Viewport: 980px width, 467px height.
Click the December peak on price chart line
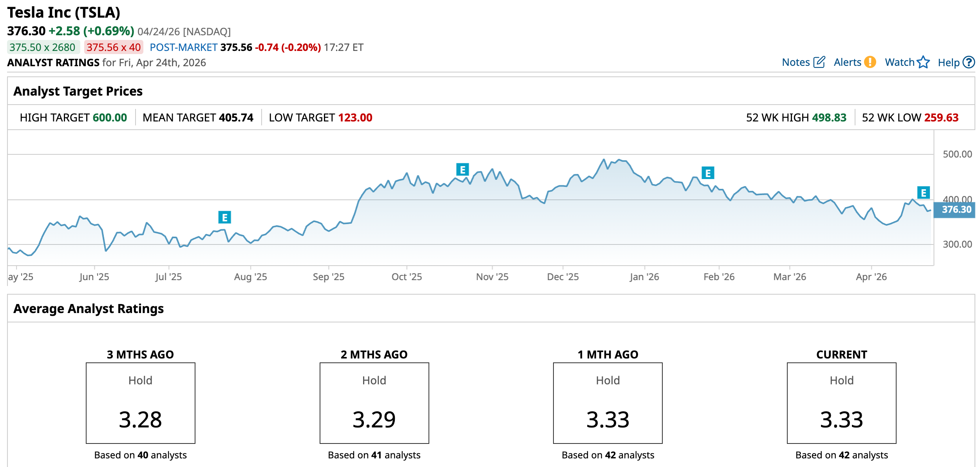[604, 159]
